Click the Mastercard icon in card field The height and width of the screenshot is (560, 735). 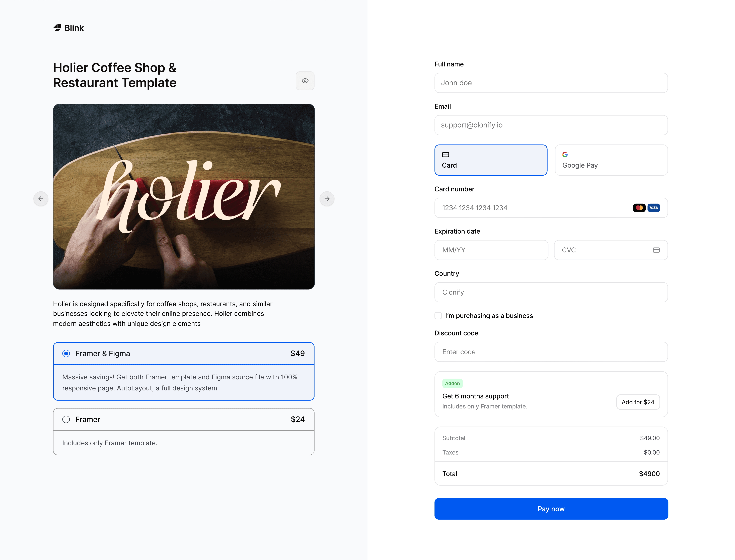pyautogui.click(x=639, y=208)
